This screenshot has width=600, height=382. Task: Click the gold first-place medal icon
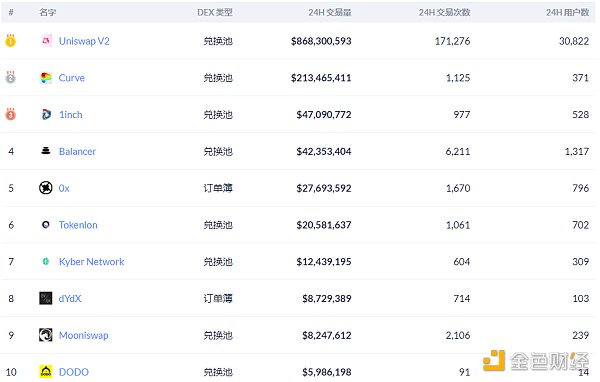(10, 40)
